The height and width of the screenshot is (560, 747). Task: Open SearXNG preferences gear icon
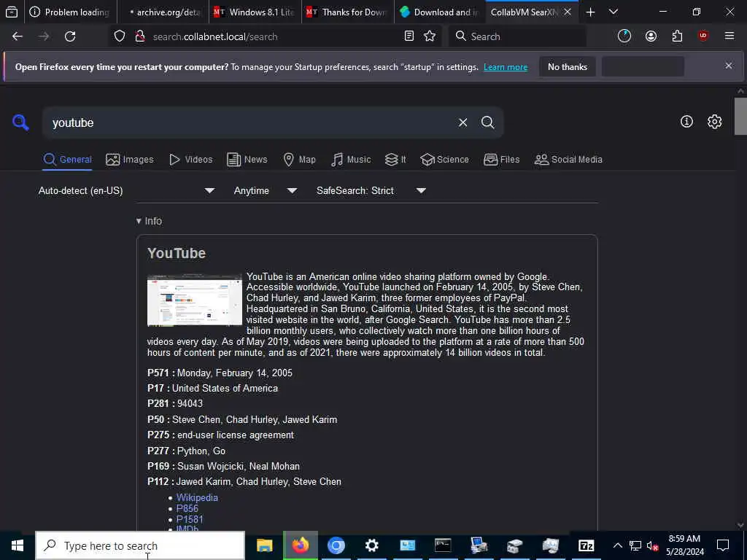point(715,122)
